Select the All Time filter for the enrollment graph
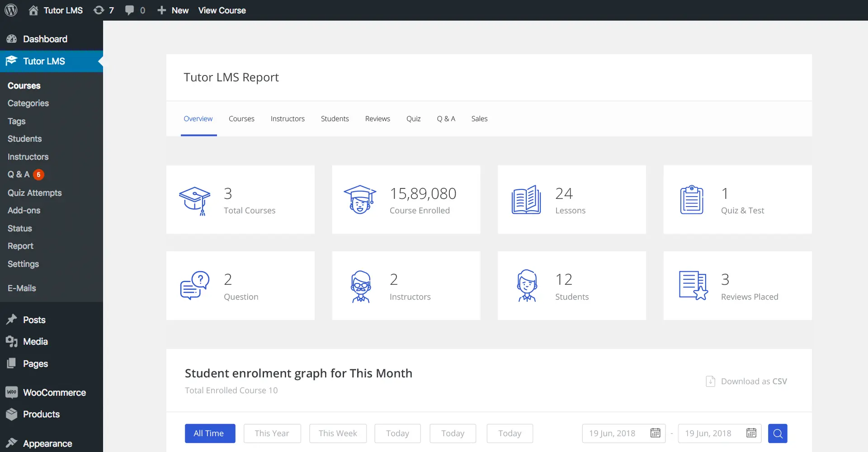The image size is (868, 452). coord(209,433)
